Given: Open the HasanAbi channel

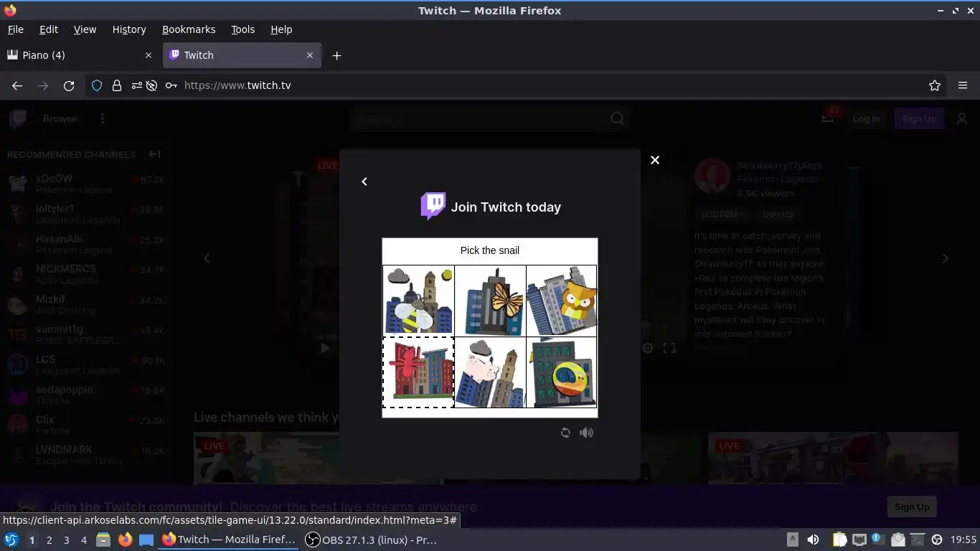Looking at the screenshot, I should click(86, 244).
